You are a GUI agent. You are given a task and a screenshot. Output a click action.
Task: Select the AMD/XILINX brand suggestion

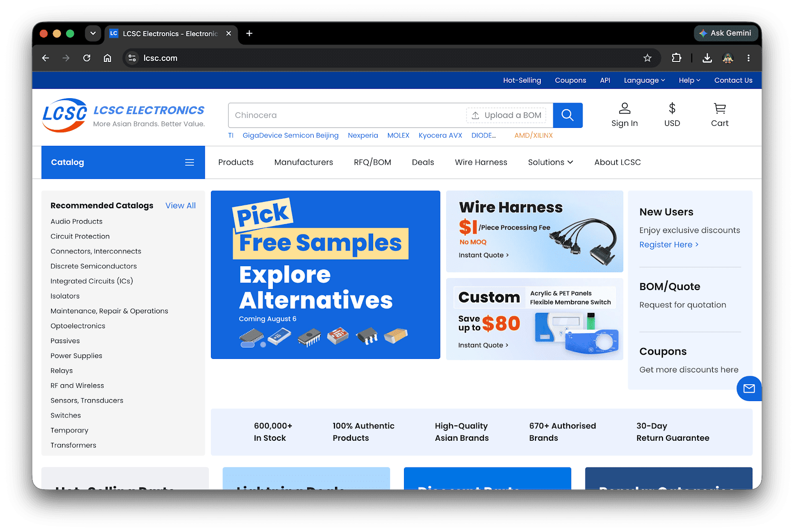click(533, 135)
